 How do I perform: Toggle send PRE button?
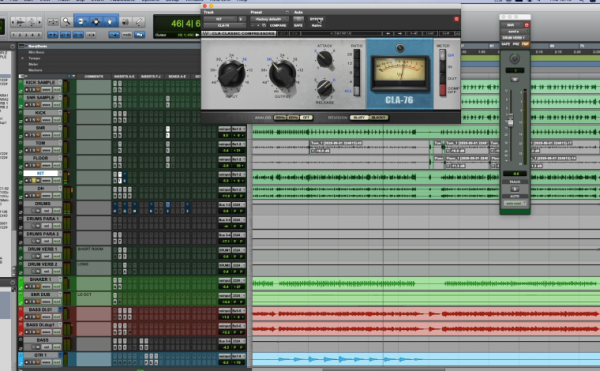515,44
